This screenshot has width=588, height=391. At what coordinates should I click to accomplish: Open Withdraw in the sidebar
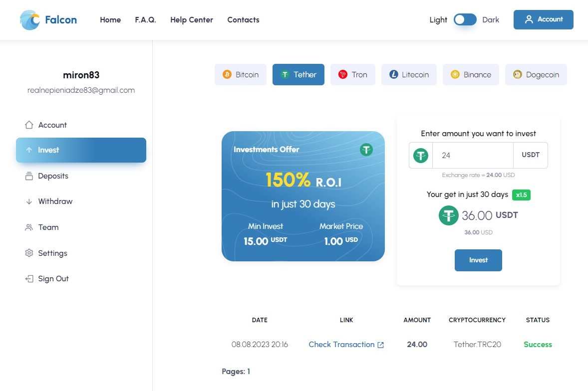pos(81,201)
